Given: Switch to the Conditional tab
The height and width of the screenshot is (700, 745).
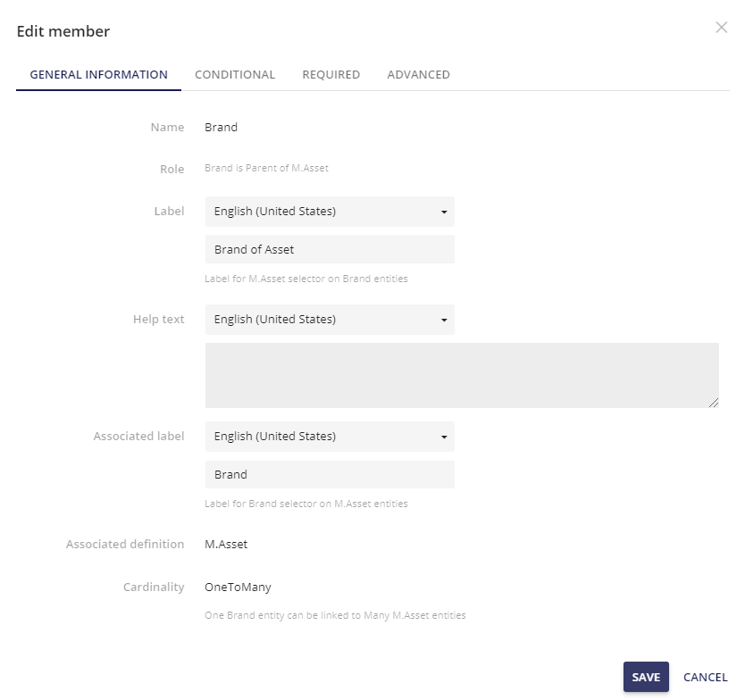Looking at the screenshot, I should click(x=235, y=75).
